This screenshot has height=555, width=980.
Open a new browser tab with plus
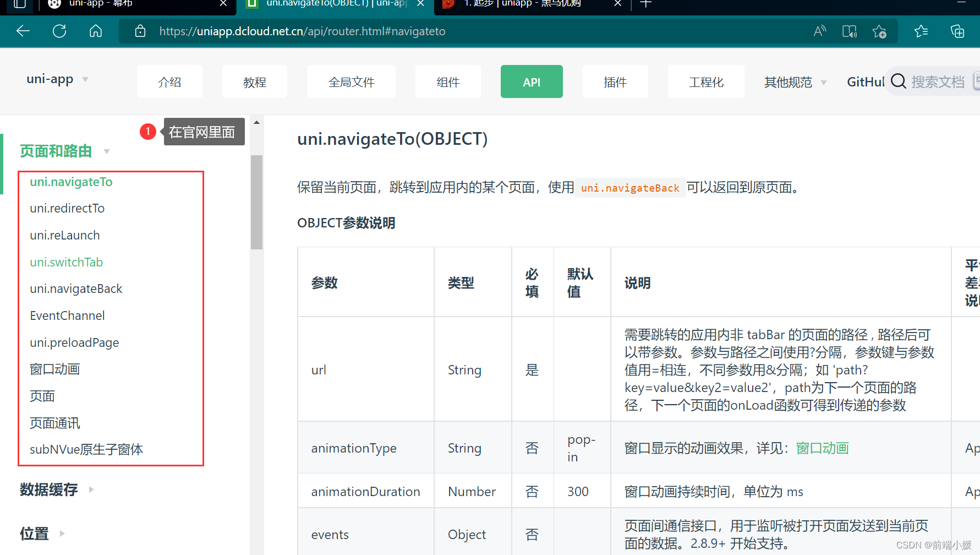coord(646,3)
